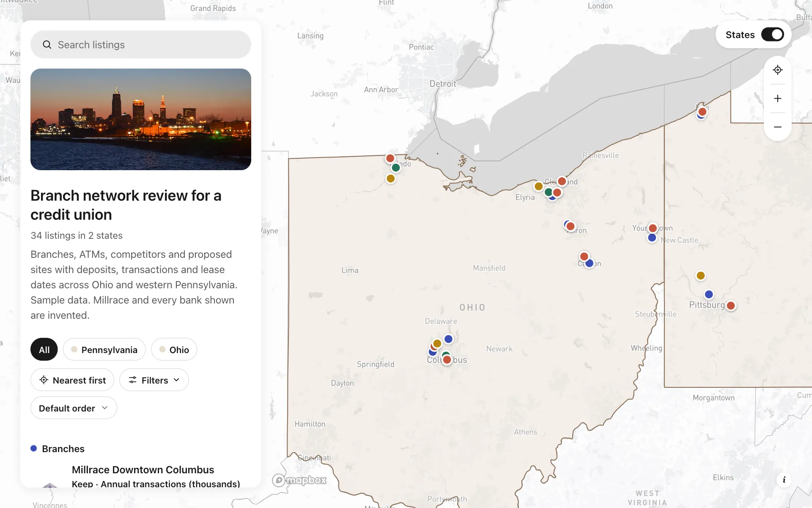Zoom out with the minus button
The width and height of the screenshot is (812, 508).
pos(777,127)
